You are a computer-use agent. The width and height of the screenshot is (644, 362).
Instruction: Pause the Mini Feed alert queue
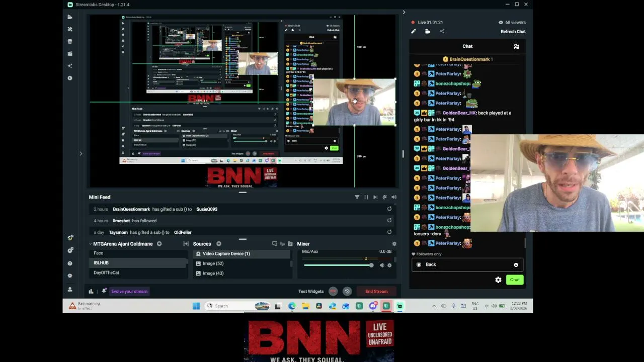pyautogui.click(x=366, y=197)
